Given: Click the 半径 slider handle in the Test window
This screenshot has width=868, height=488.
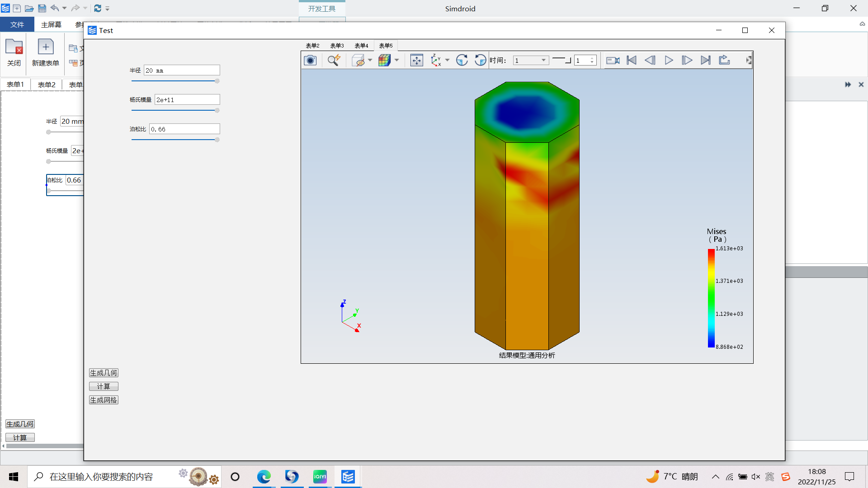Looking at the screenshot, I should click(217, 81).
